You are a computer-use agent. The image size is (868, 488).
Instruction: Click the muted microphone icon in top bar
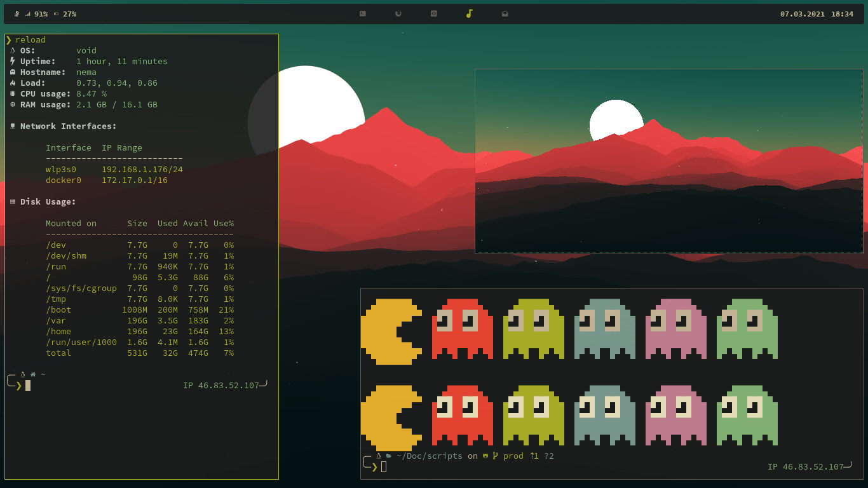click(x=17, y=13)
